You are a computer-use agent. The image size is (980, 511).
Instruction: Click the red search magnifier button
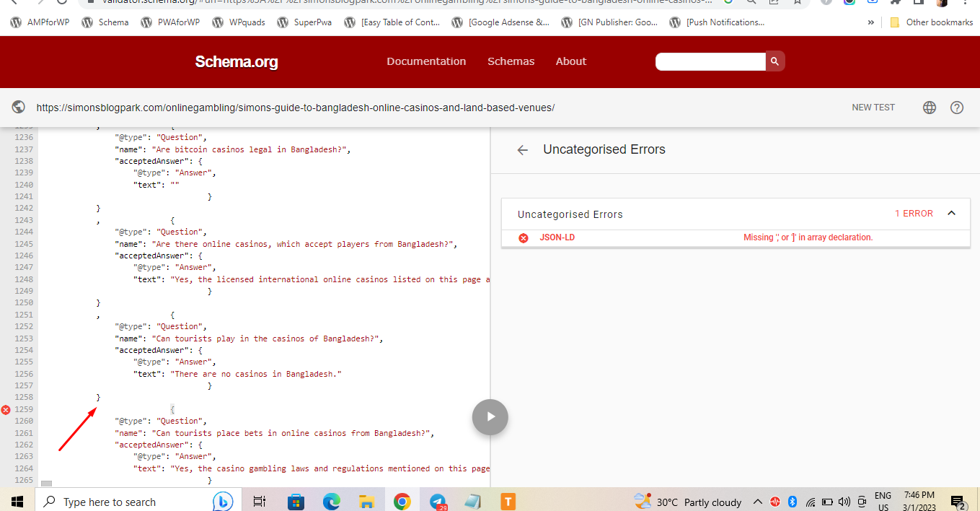775,61
